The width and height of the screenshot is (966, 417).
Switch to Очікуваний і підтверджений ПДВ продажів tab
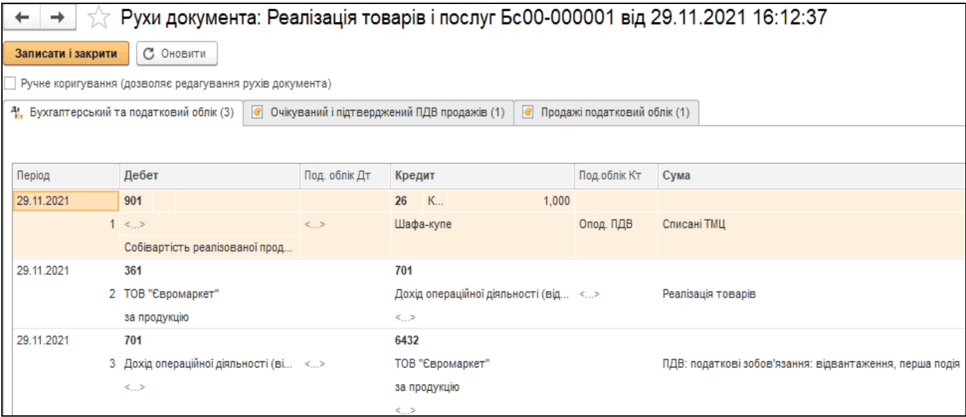point(385,113)
